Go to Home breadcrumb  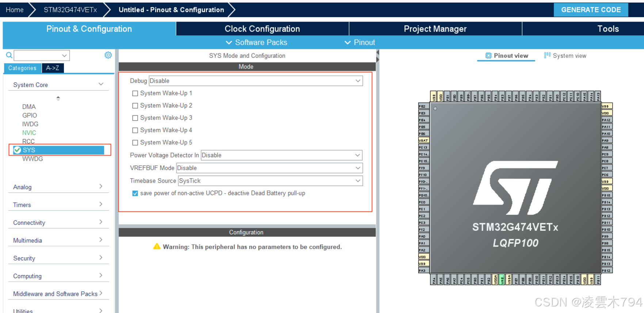[x=15, y=10]
